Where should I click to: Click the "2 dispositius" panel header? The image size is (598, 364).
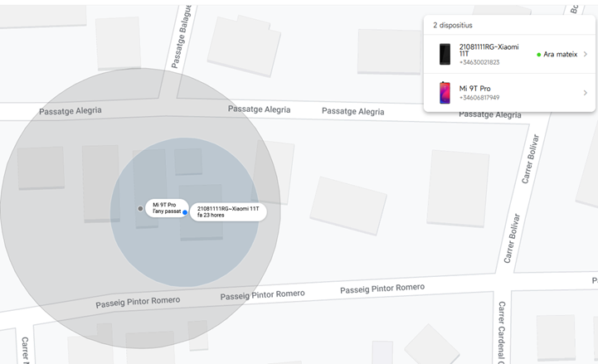pos(453,26)
